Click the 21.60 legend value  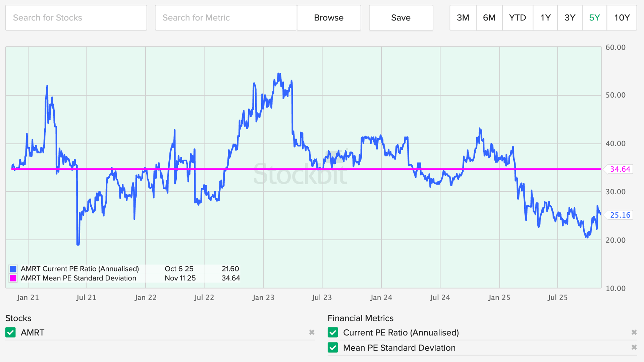point(230,269)
